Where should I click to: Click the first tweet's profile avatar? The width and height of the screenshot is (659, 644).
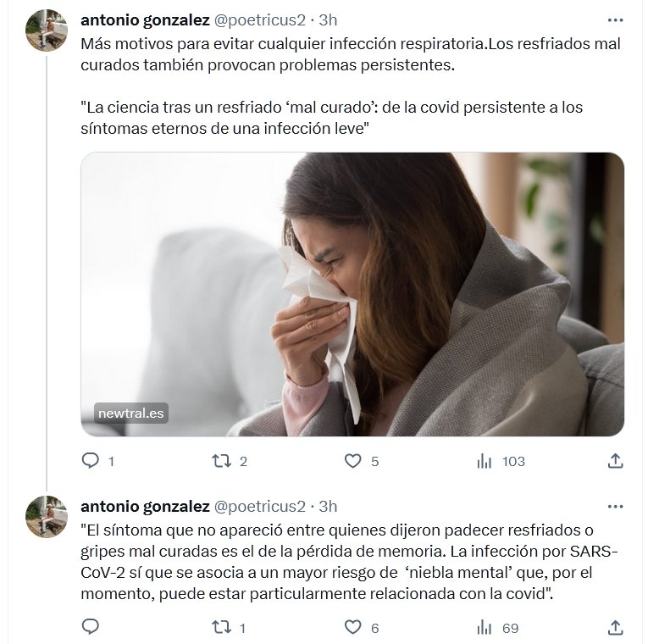click(47, 31)
